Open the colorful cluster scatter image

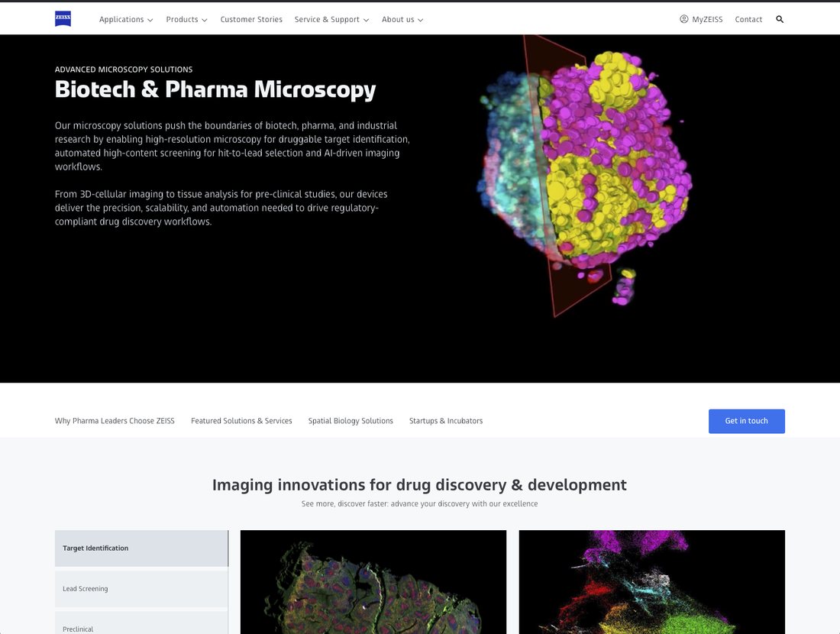pyautogui.click(x=652, y=582)
